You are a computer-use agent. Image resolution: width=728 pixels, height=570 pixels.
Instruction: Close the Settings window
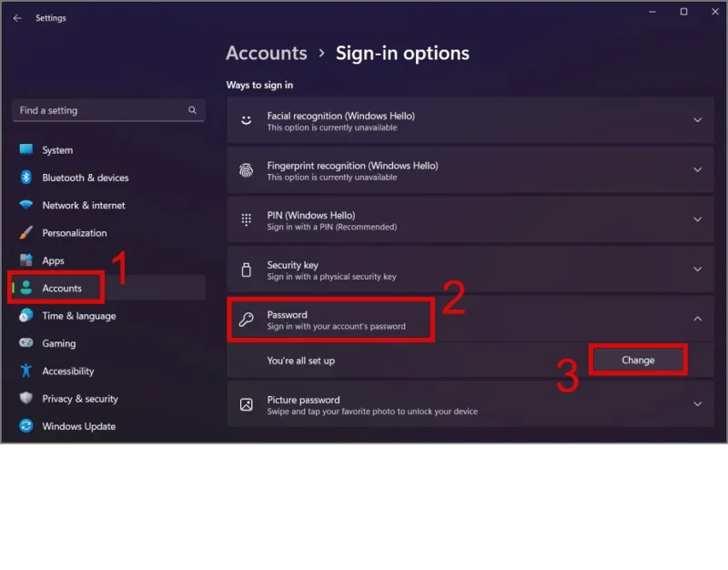point(715,12)
